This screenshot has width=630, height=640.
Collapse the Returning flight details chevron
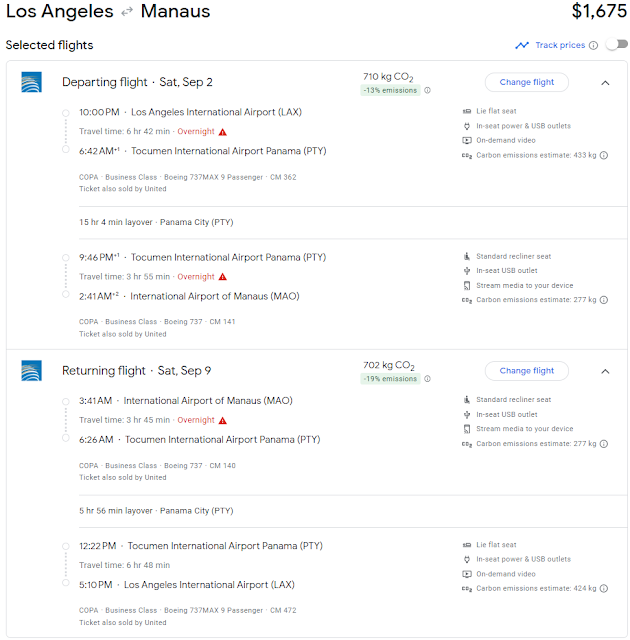[x=605, y=371]
